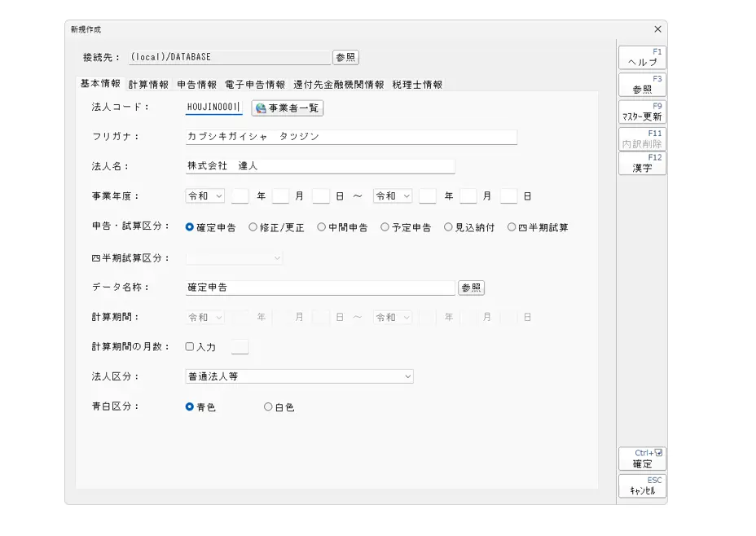Open the 電子申告情報 tab
The height and width of the screenshot is (536, 756).
click(x=255, y=85)
